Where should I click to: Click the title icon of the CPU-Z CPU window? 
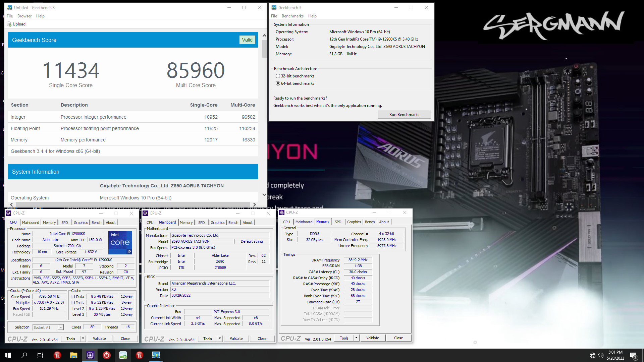9,213
